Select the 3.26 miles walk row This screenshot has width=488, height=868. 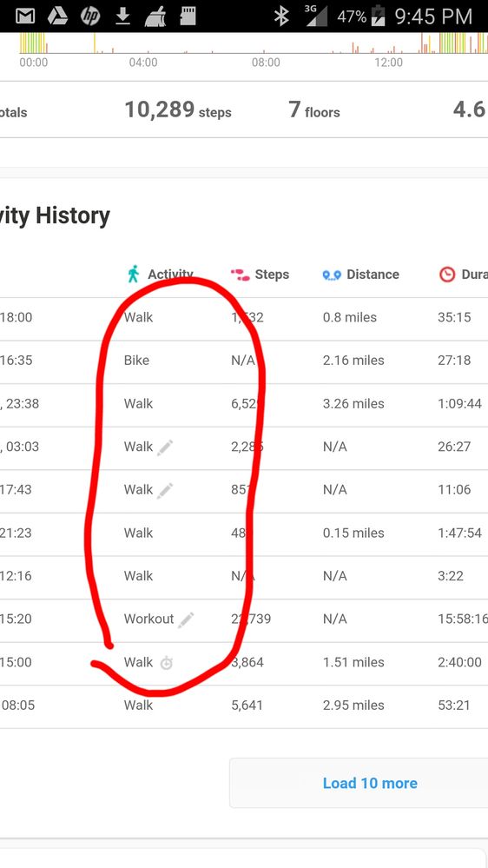[x=244, y=403]
